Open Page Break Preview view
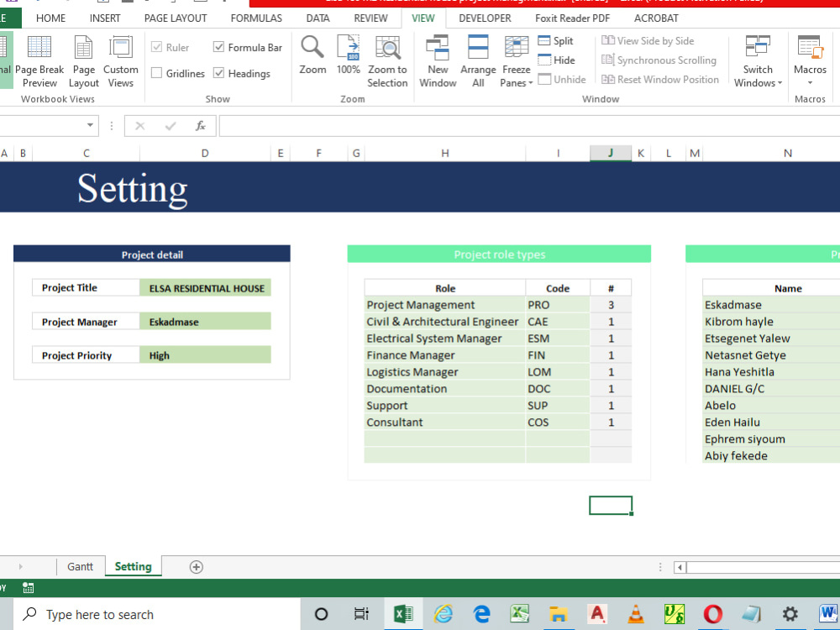 point(39,61)
